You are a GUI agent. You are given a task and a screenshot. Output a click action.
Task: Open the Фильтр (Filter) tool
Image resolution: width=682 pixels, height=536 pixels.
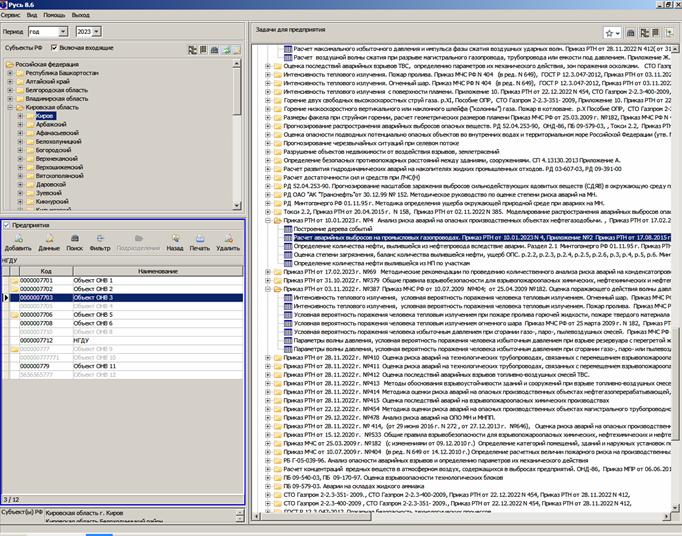pos(100,242)
